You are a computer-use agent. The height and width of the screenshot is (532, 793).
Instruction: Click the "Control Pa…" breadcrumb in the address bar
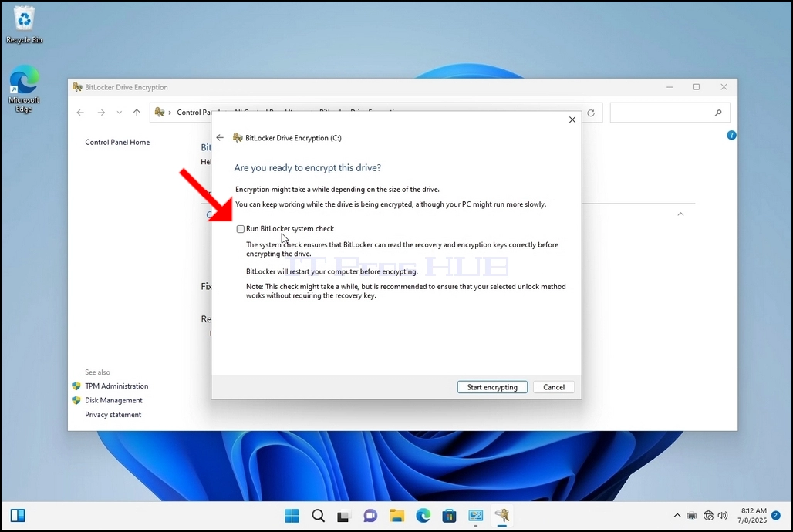tap(194, 113)
